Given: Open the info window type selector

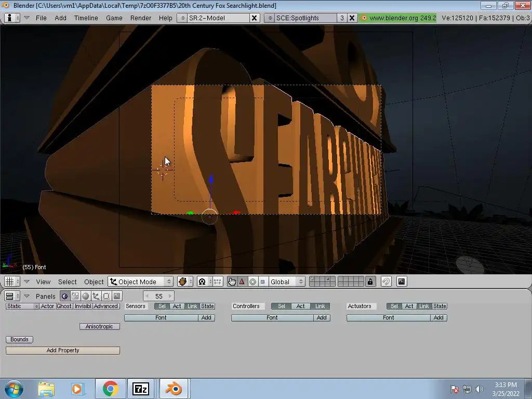Looking at the screenshot, I should (x=12, y=18).
